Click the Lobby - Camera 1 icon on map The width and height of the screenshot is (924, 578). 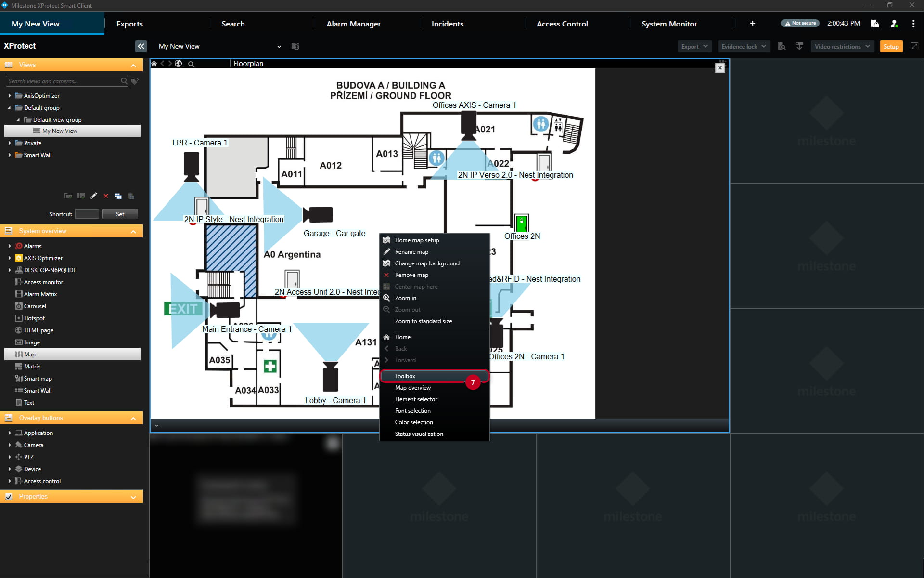point(330,377)
